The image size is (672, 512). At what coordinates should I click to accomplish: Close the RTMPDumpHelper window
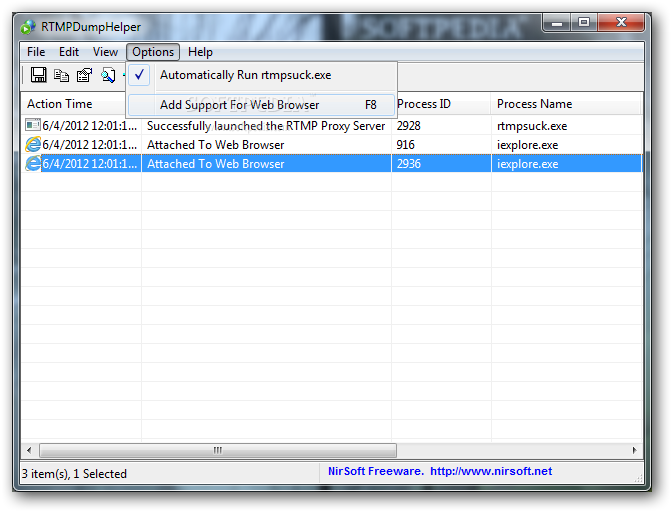click(621, 23)
